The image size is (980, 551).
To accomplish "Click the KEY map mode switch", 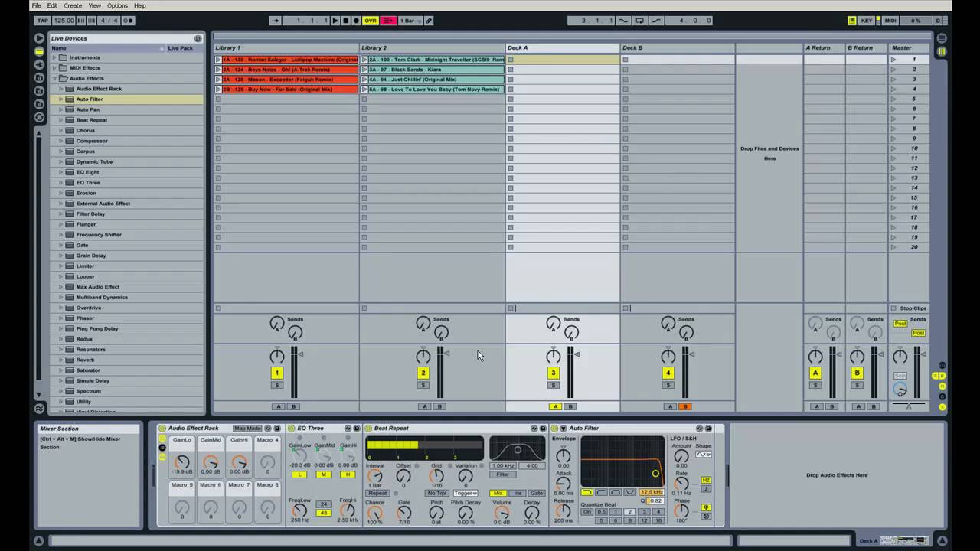I will tap(867, 21).
